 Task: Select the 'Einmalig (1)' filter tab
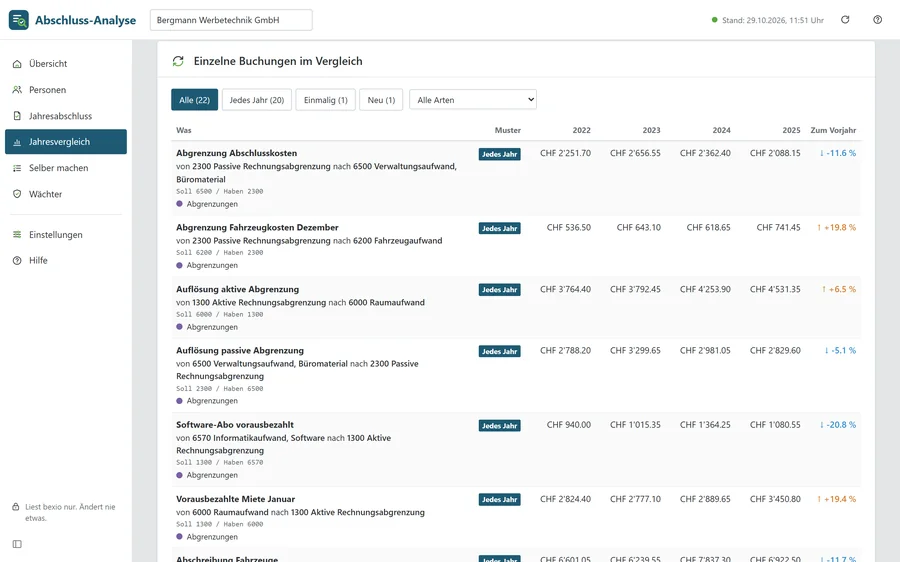tap(325, 100)
